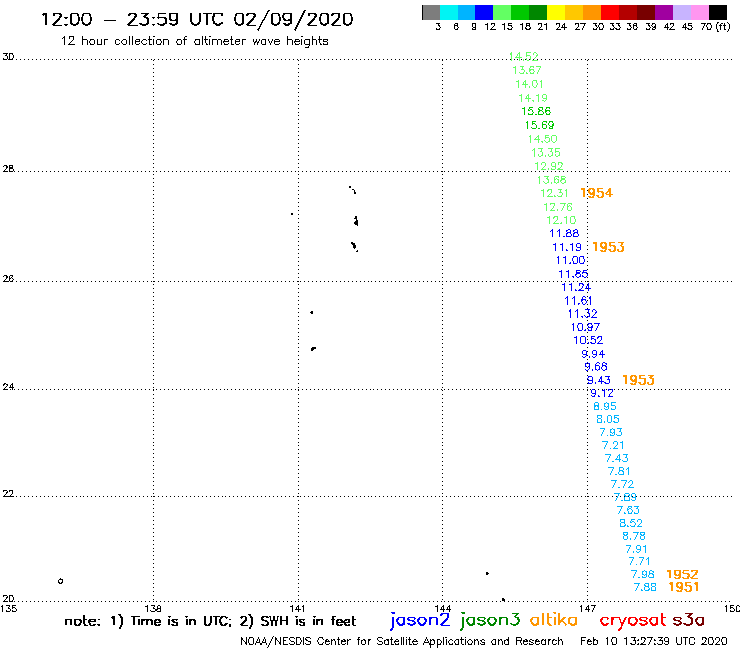Viewport: 740px width, 650px height.
Task: Click the s3a satellite label
Action: pyautogui.click(x=689, y=620)
